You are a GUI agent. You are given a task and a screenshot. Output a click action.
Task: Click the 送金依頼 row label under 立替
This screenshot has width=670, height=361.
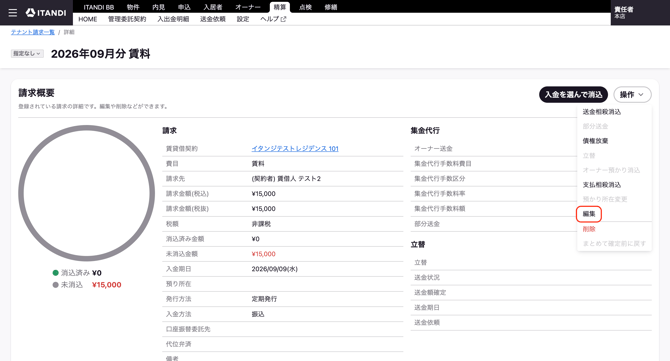pos(427,323)
